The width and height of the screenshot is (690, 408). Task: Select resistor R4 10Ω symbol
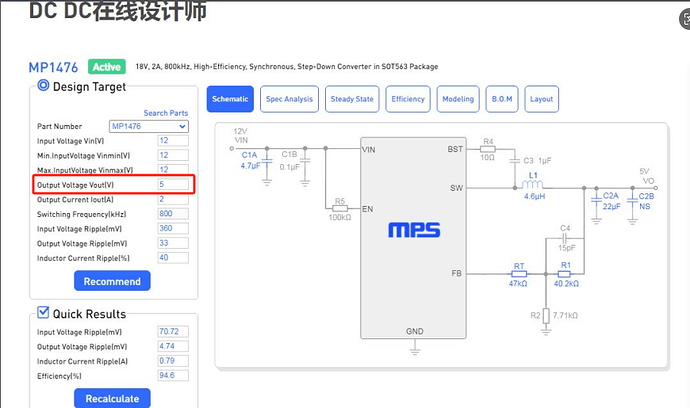(488, 149)
